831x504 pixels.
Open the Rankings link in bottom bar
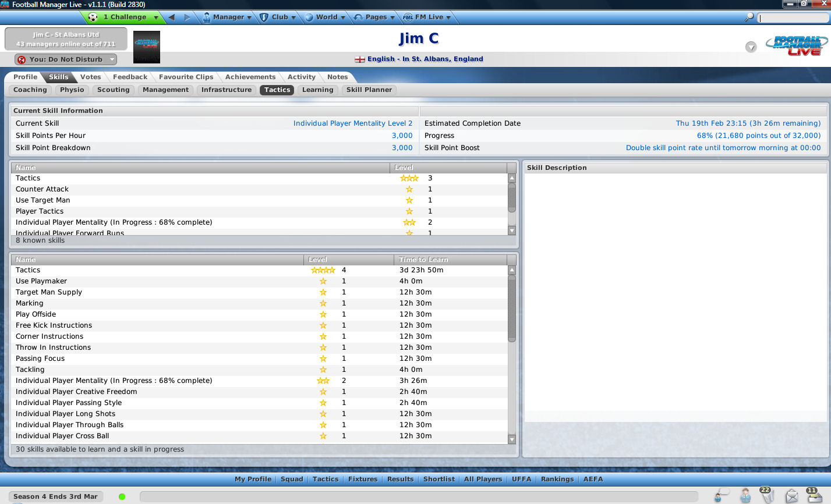tap(557, 479)
